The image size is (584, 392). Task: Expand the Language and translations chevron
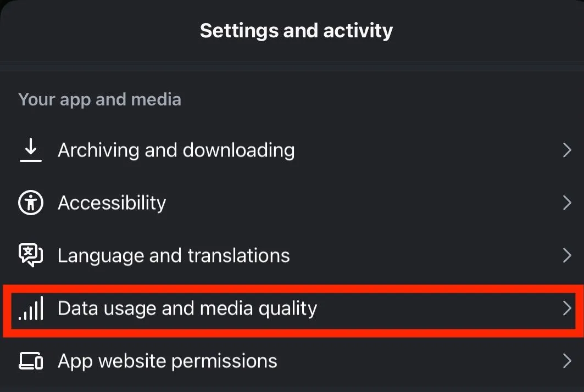[567, 255]
